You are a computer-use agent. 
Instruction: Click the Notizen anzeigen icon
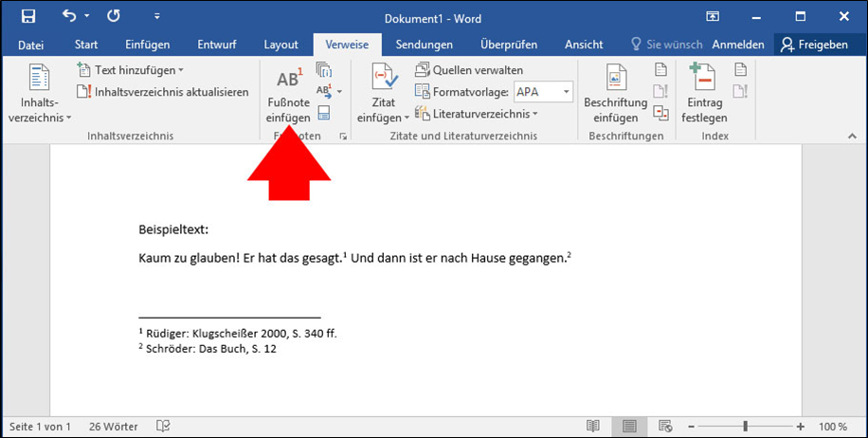tap(324, 114)
